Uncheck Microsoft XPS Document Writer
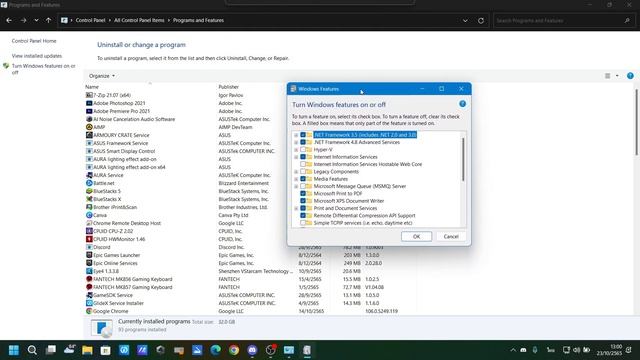The width and height of the screenshot is (640, 360). tap(303, 201)
